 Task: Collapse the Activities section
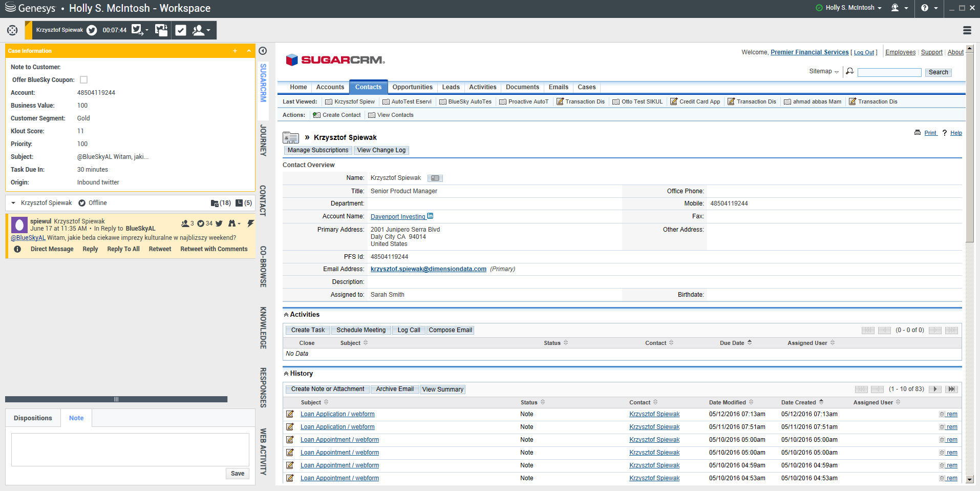[x=286, y=315]
